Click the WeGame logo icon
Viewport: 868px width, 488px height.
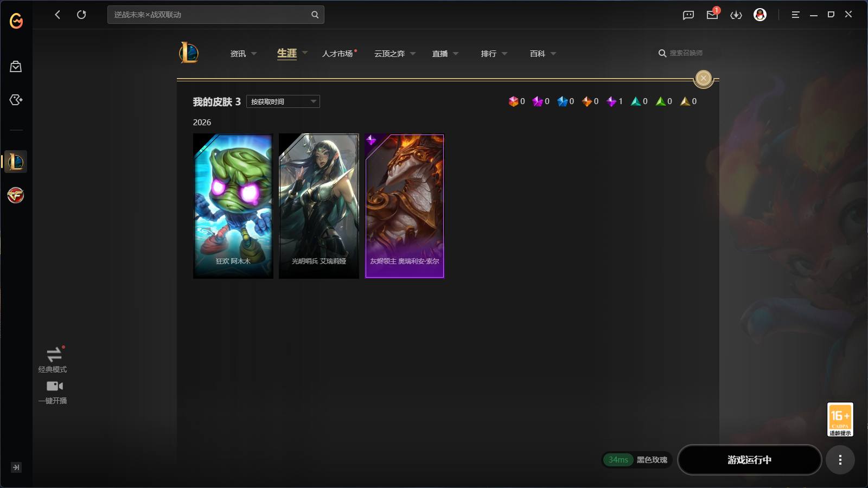click(16, 21)
